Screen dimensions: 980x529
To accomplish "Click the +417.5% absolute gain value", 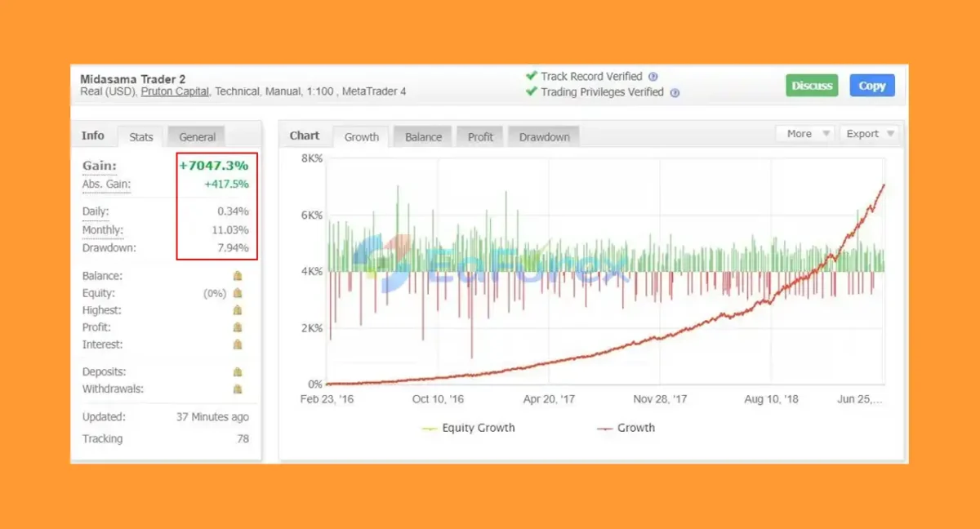I will [226, 184].
